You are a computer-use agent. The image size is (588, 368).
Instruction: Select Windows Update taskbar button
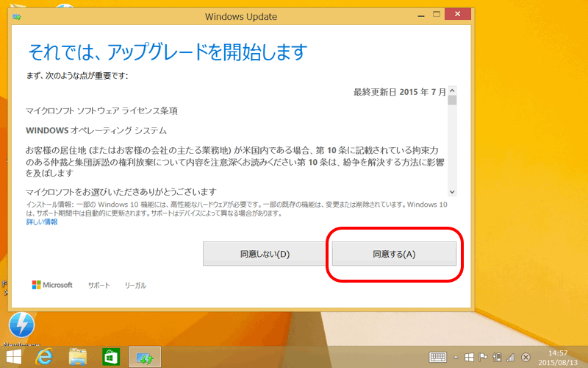145,357
